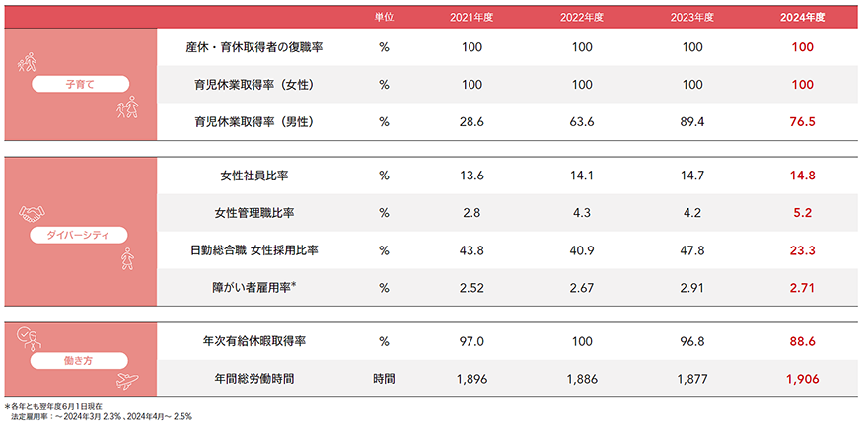
Task: Click the 単位 column header
Action: click(x=384, y=17)
